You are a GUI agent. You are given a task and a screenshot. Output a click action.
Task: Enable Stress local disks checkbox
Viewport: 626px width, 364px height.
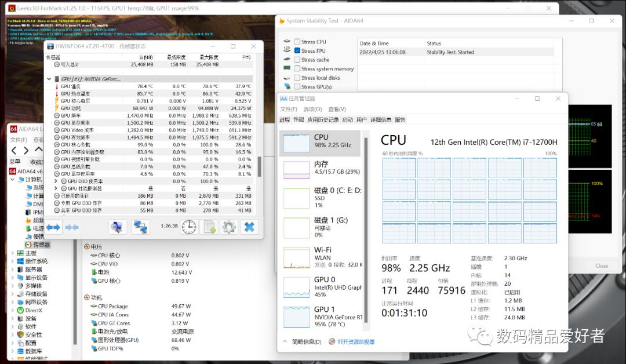click(297, 78)
